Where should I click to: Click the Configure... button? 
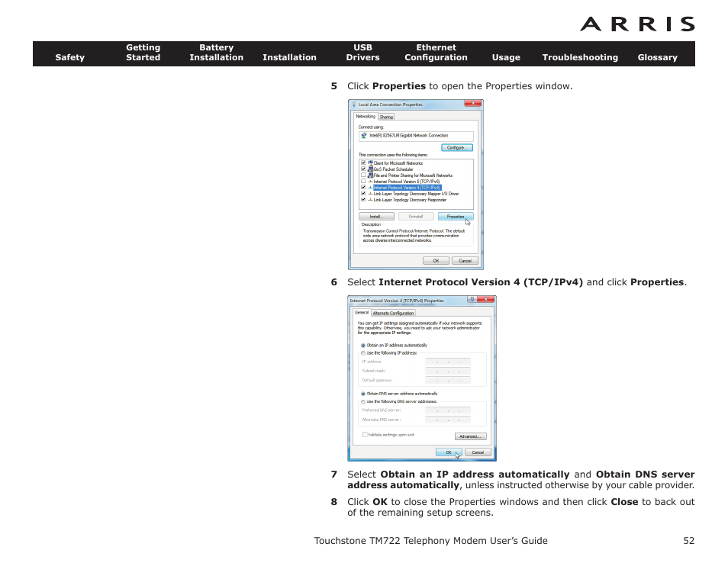click(457, 147)
